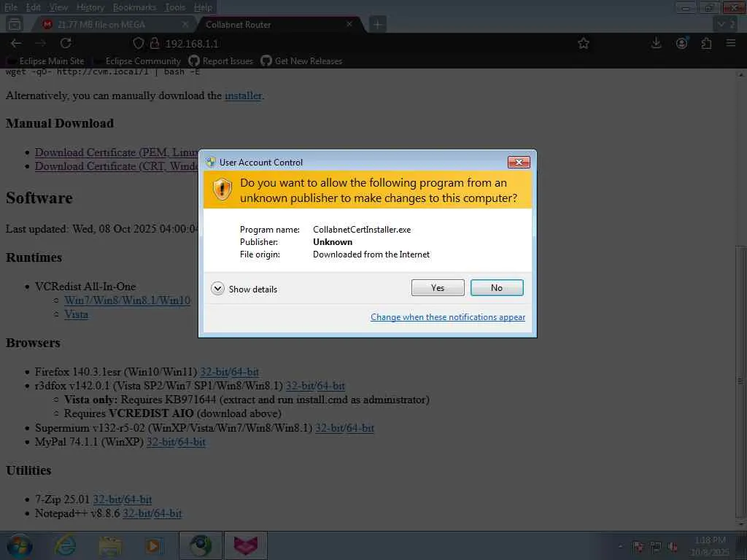Open Get New Releases bookmark
This screenshot has height=560, width=747.
coord(301,61)
